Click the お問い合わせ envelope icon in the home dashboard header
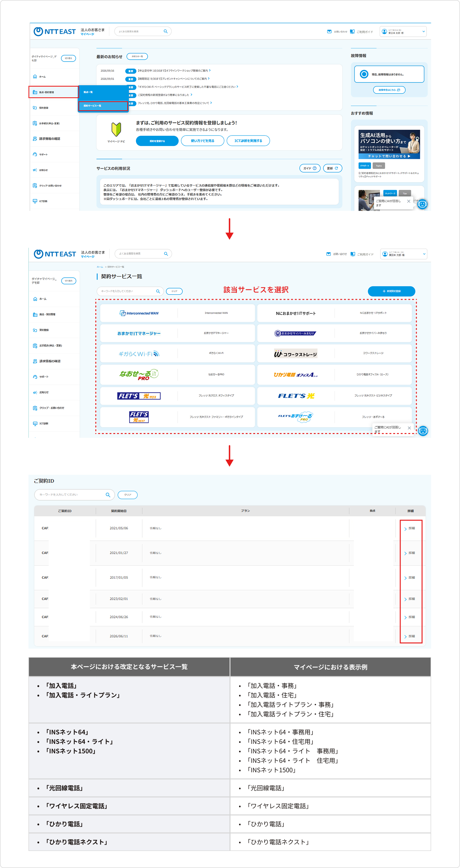This screenshot has width=460, height=868. point(329,31)
